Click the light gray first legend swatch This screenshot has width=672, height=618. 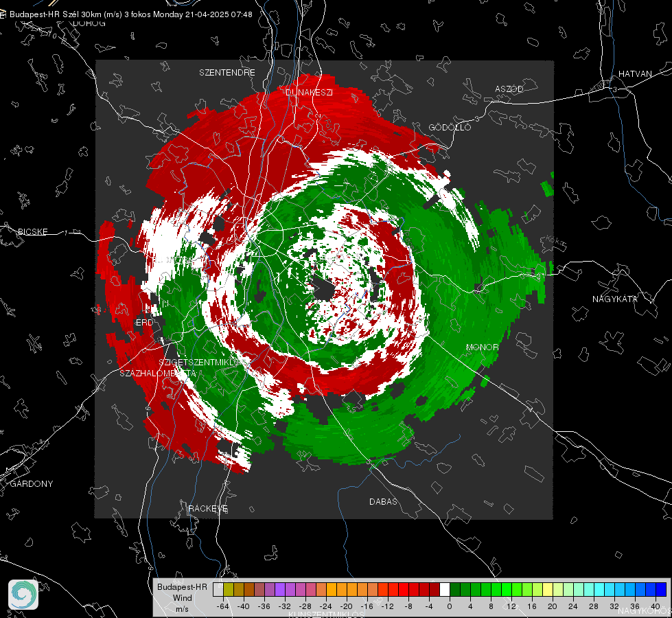click(x=218, y=589)
